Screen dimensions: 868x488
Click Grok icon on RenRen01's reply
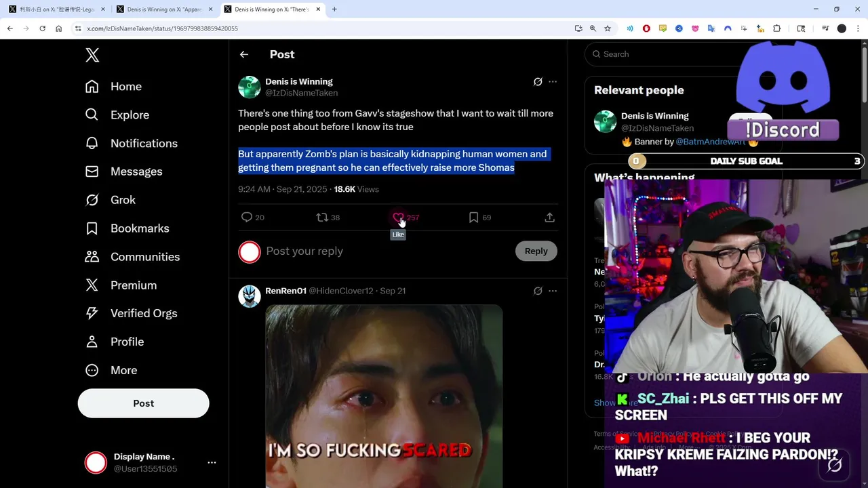538,291
